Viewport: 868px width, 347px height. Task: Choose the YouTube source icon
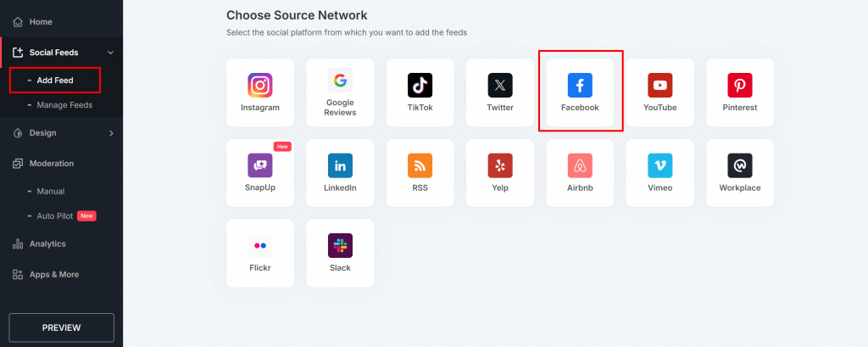click(659, 85)
